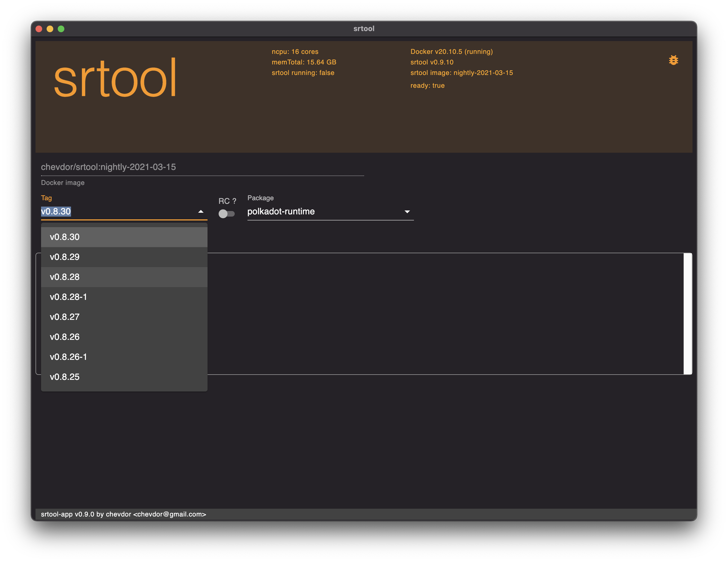Select tag v0.8.25 from list
Screen dimensions: 728x562
(124, 377)
